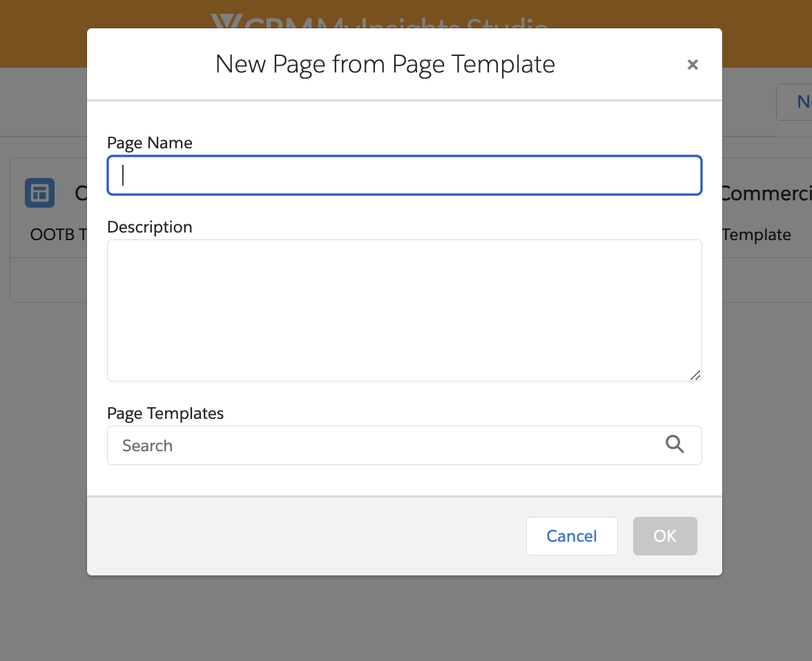This screenshot has height=661, width=812.
Task: Click the blue page template card icon
Action: click(39, 193)
